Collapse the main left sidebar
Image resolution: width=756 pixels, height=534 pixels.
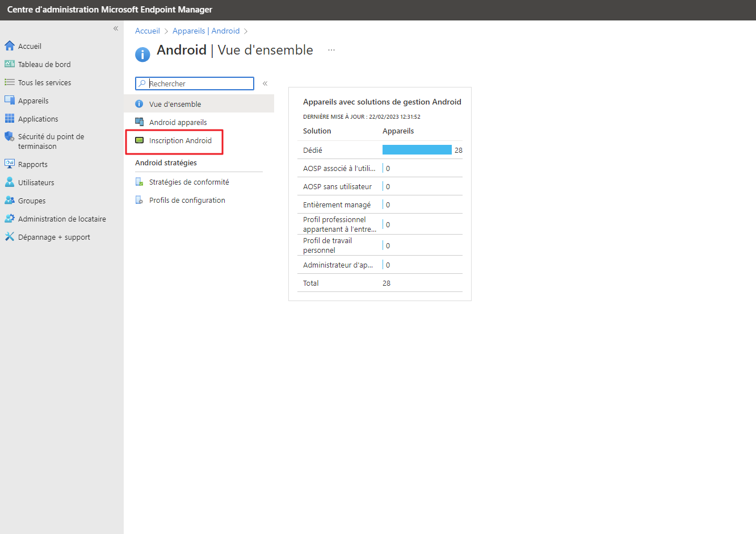click(116, 28)
